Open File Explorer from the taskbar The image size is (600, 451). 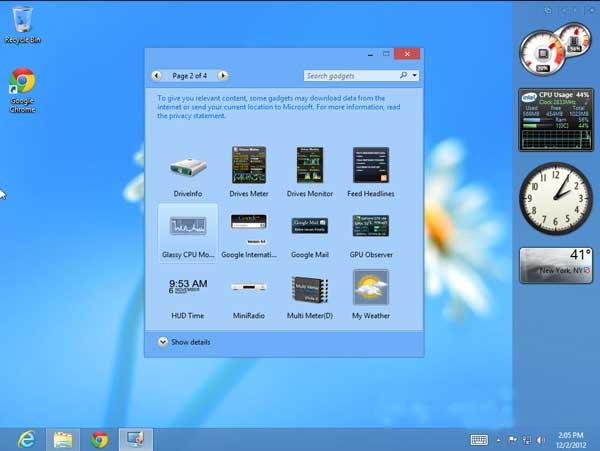tap(63, 440)
